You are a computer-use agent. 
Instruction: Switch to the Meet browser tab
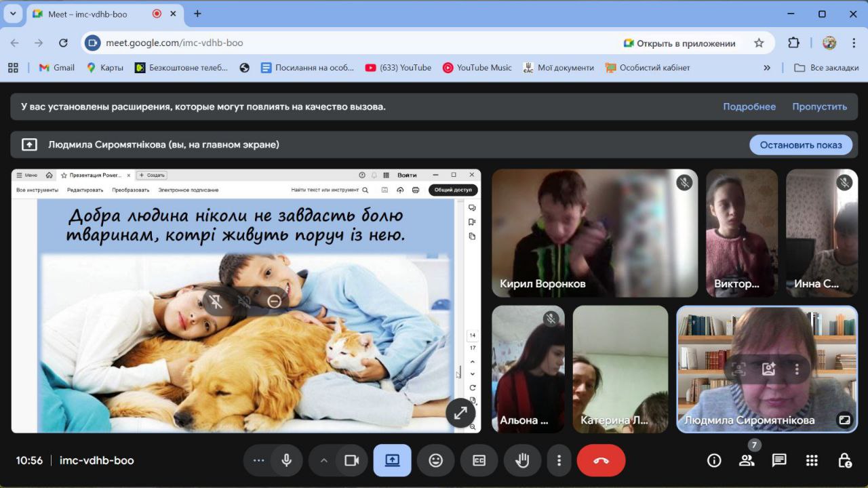87,14
